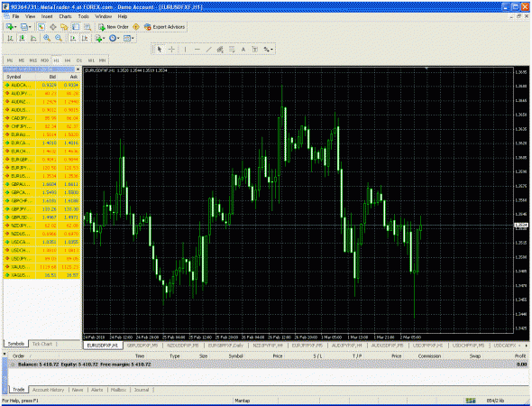Switch to Account History tab
Screen dimensions: 532x406
coord(48,390)
